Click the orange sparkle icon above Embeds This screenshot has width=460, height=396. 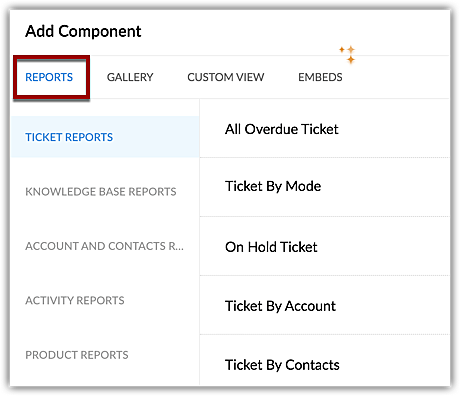coord(347,54)
